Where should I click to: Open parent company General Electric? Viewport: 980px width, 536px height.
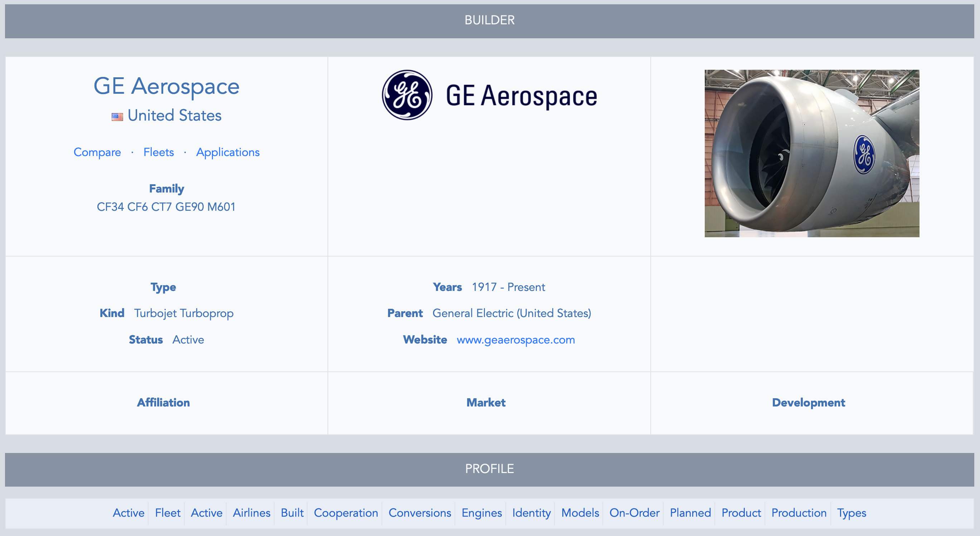[512, 313]
